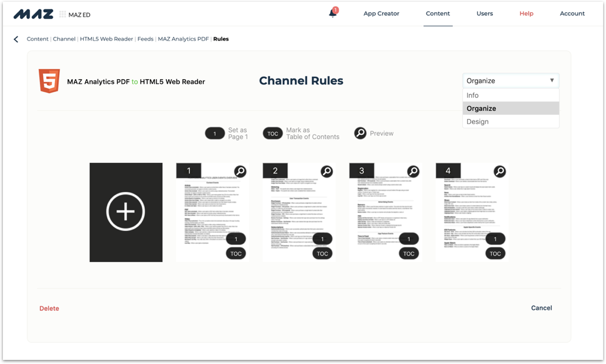Set page 4 thumbnail as Page 1
This screenshot has height=364, width=606.
click(495, 239)
